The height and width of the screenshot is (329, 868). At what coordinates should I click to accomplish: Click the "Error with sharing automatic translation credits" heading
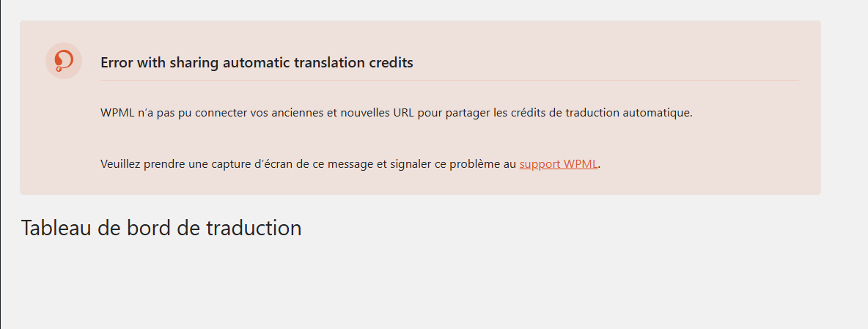pos(257,63)
